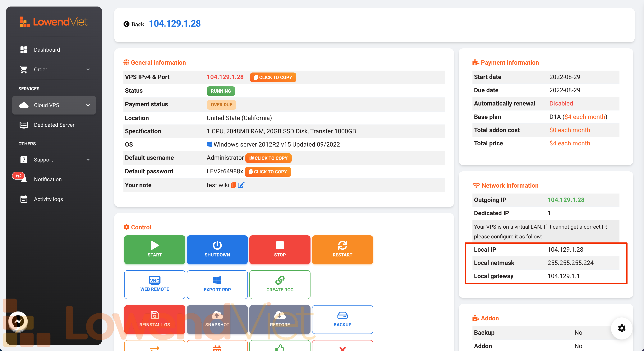Open the Messenger chat bubble
644x351 pixels.
(18, 321)
